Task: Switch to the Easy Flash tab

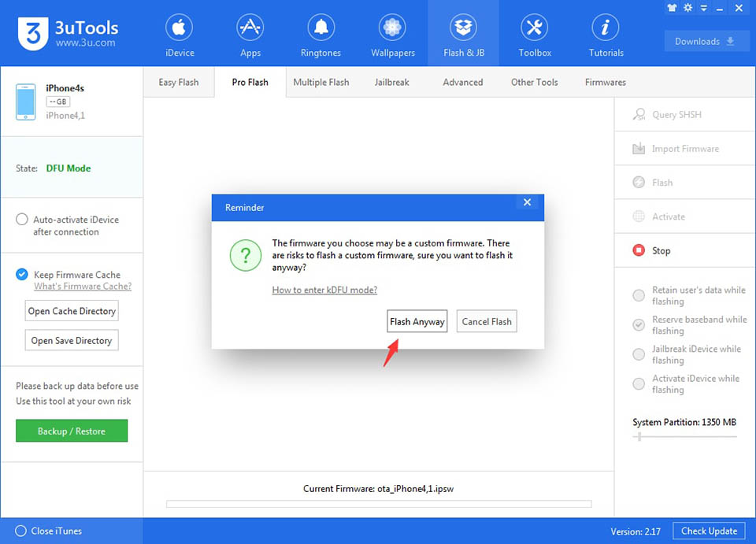Action: (179, 83)
